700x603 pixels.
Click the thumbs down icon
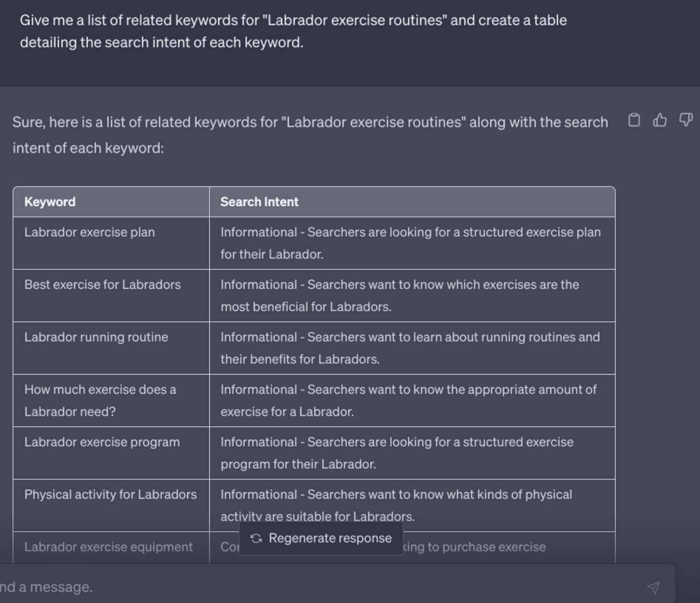(x=686, y=119)
